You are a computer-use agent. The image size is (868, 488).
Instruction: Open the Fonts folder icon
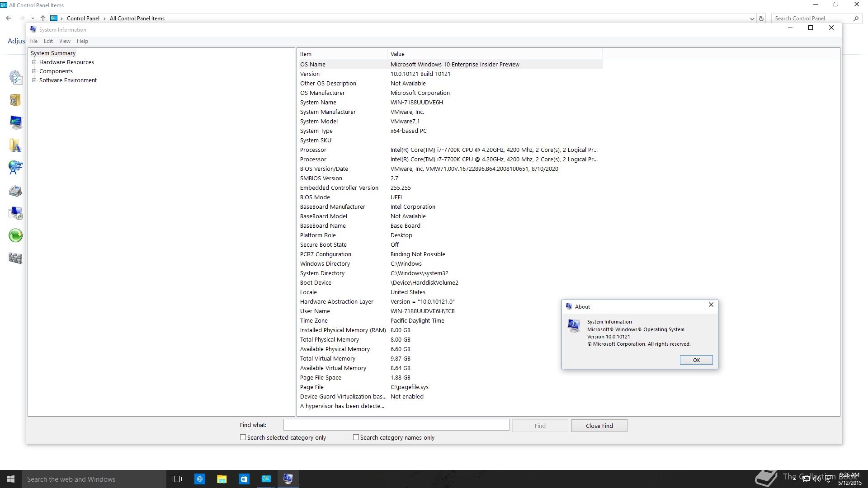coord(15,145)
